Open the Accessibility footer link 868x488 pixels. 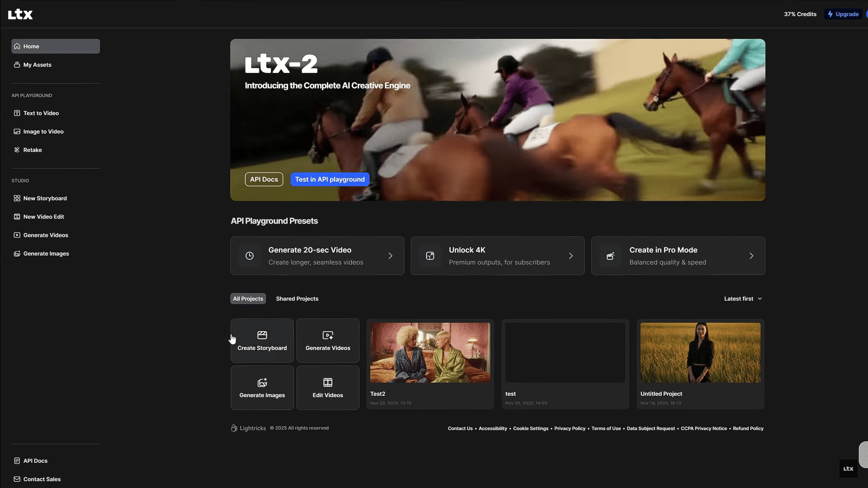coord(493,429)
